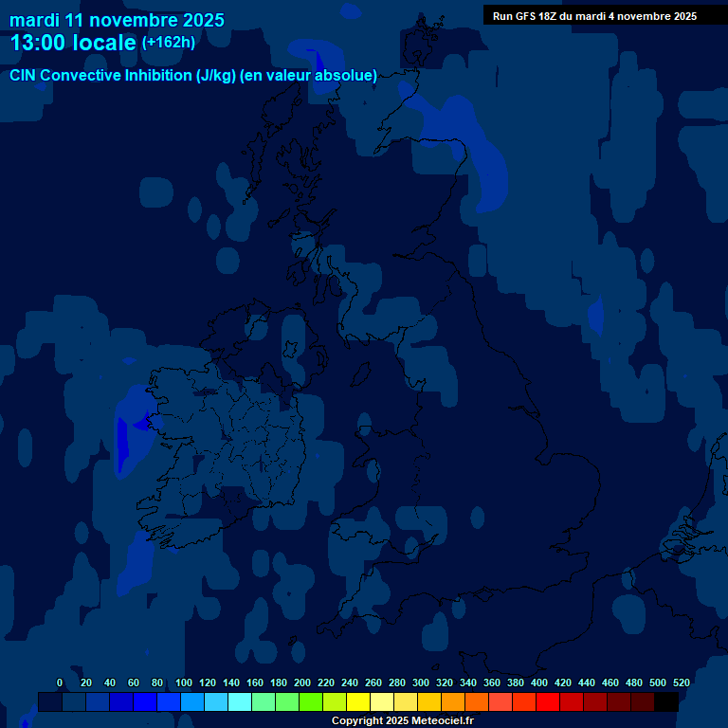Click the white swatch below 260 label
This screenshot has height=728, width=728.
click(382, 701)
